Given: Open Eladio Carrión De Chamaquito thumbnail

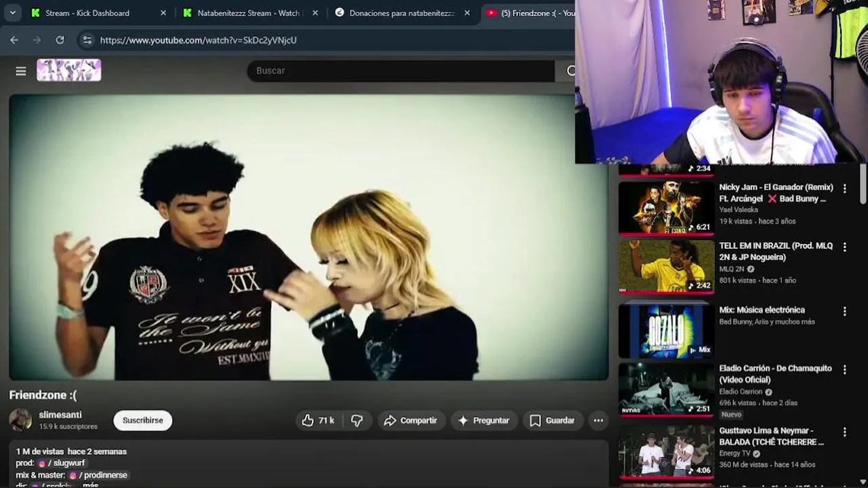Looking at the screenshot, I should [666, 388].
